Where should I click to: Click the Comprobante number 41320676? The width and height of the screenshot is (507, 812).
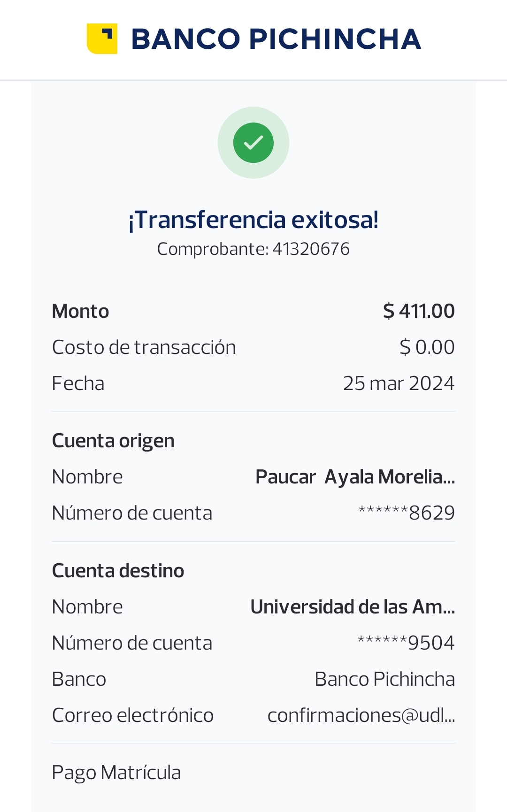pos(311,249)
